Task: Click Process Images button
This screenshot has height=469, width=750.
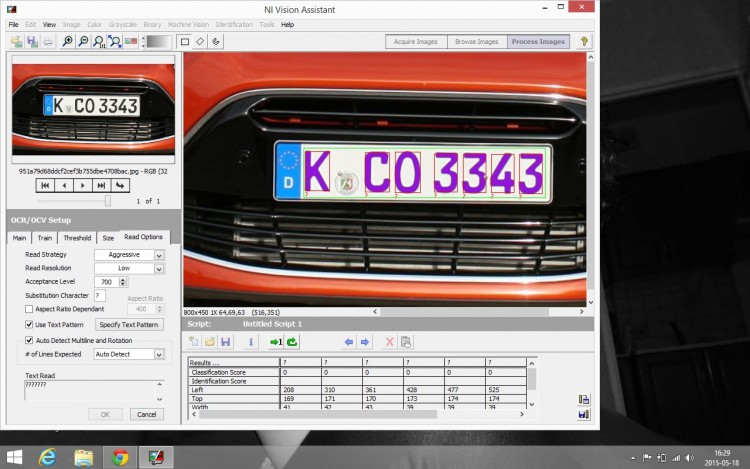Action: pyautogui.click(x=538, y=42)
